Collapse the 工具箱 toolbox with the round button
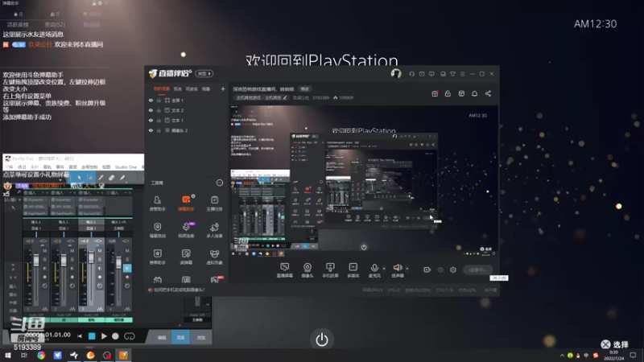 click(220, 183)
